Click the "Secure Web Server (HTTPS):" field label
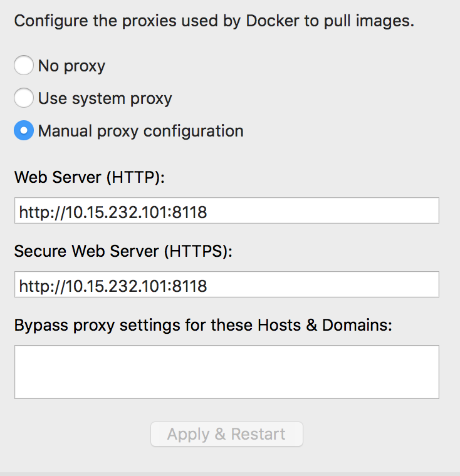 123,251
